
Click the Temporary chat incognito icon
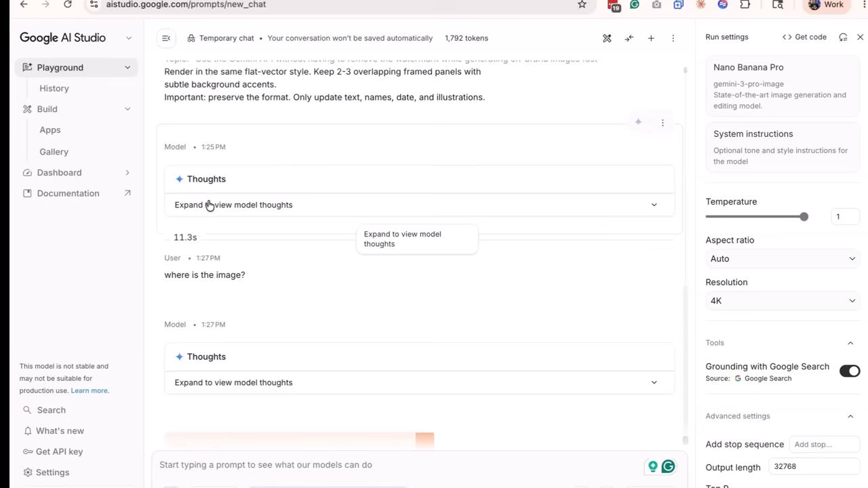[x=191, y=38]
